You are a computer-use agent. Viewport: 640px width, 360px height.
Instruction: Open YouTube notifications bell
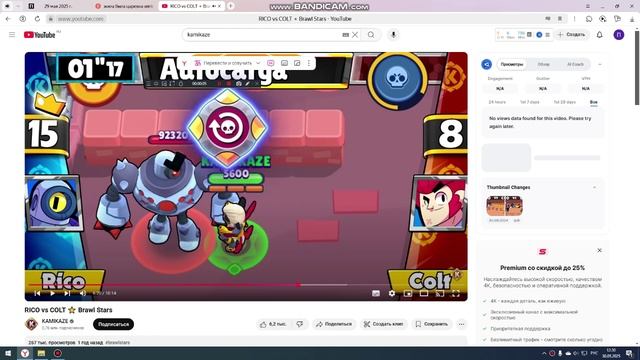(x=599, y=35)
